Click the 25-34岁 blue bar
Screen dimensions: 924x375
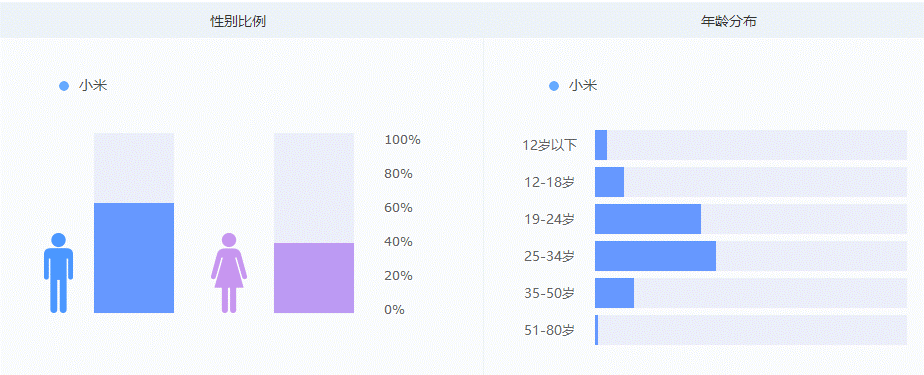655,256
